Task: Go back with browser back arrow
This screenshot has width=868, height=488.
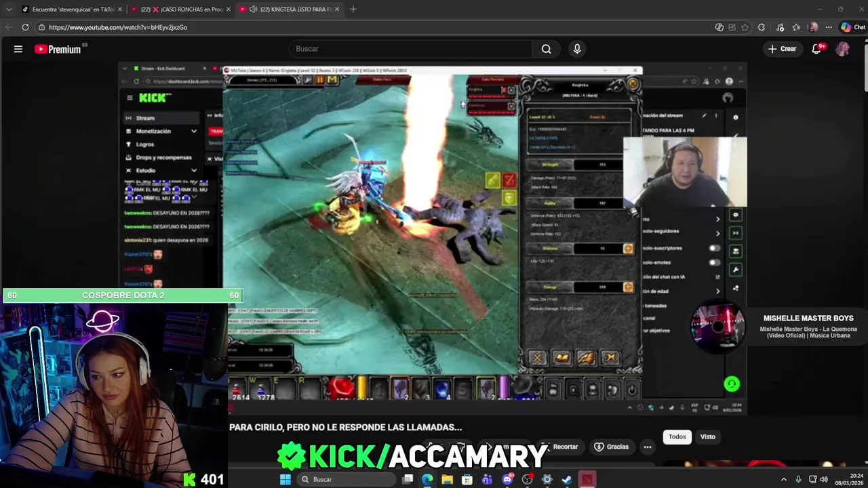Action: (9, 27)
